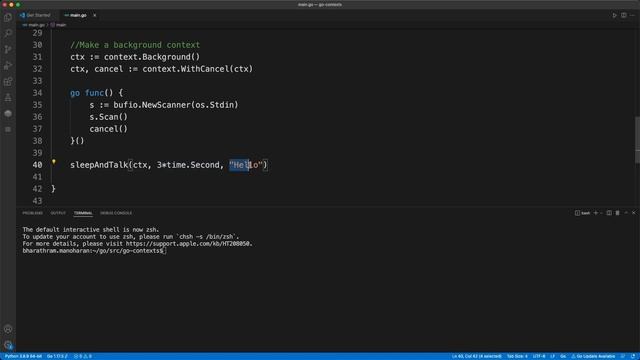The width and height of the screenshot is (640, 360).
Task: Change the UTF-8 encoding in status bar
Action: [539, 356]
